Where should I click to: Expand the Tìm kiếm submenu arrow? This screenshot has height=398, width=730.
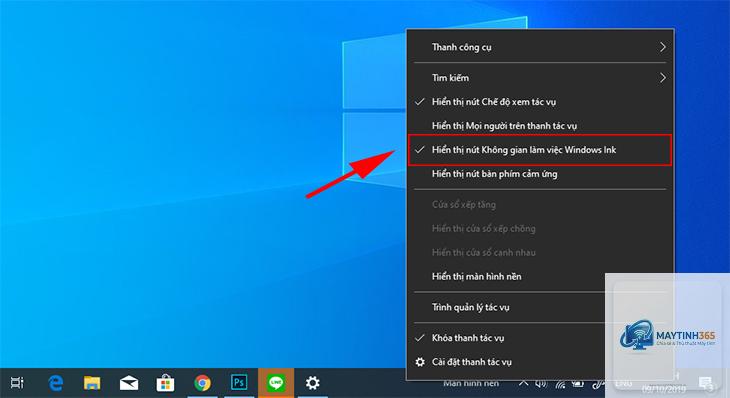pos(662,78)
